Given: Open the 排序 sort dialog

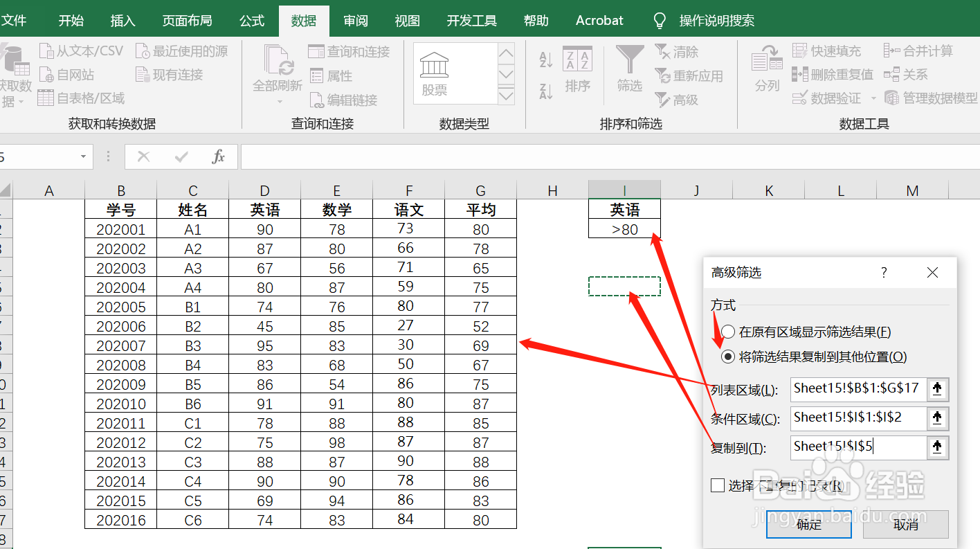Looking at the screenshot, I should coord(577,69).
